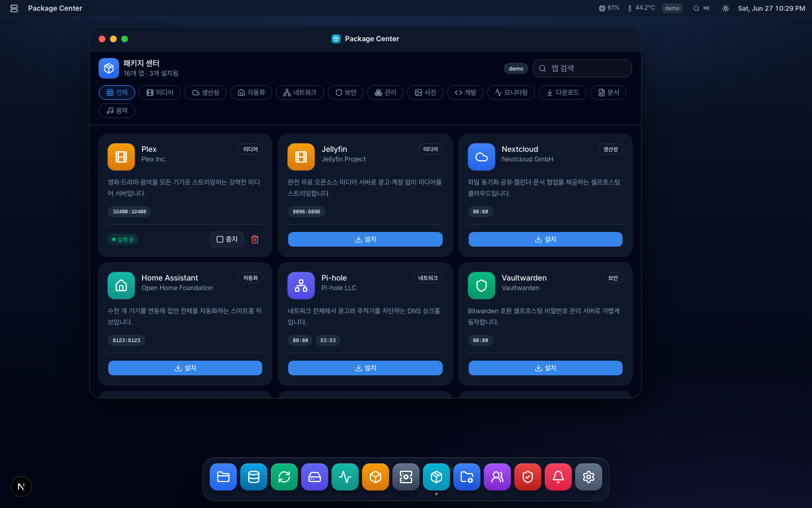The width and height of the screenshot is (812, 508).
Task: Filter by the 사진 category chip
Action: 425,93
